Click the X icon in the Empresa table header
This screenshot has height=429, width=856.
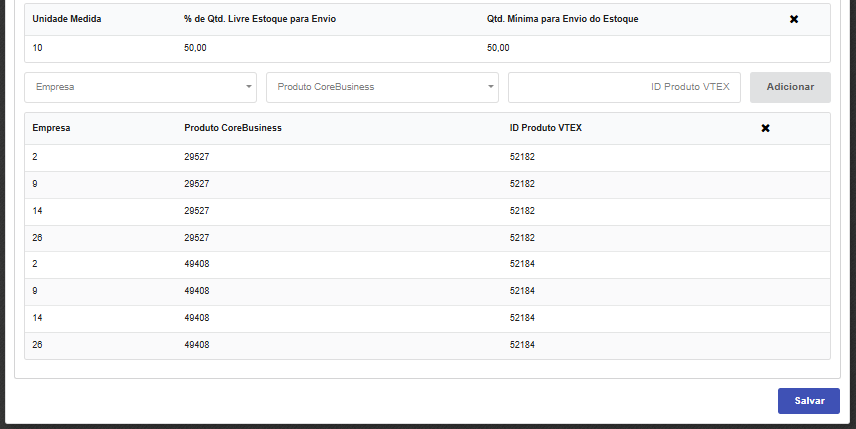tap(765, 128)
